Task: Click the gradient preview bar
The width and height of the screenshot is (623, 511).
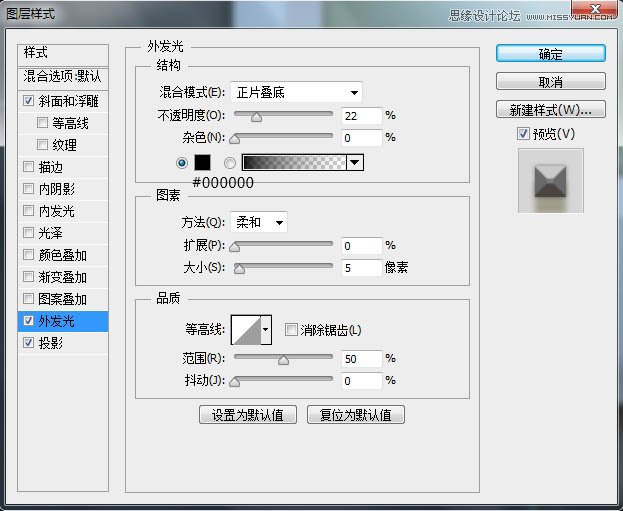Action: [x=294, y=163]
